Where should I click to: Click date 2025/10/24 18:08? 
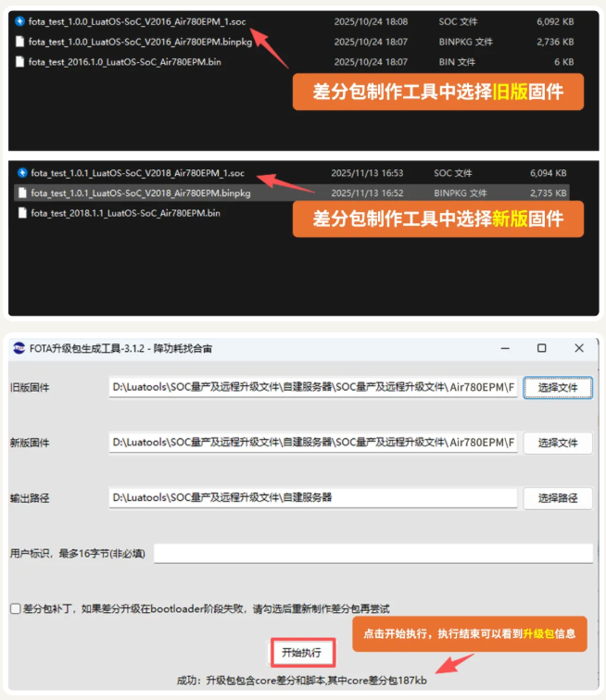371,21
